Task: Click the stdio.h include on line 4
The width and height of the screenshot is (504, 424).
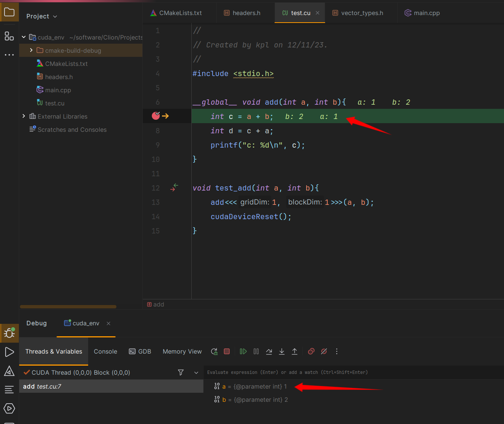Action: (254, 73)
